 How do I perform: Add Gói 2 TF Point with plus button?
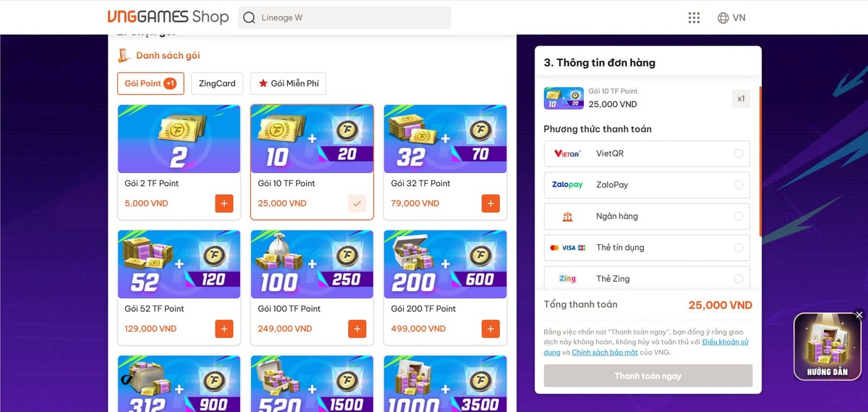tap(224, 203)
